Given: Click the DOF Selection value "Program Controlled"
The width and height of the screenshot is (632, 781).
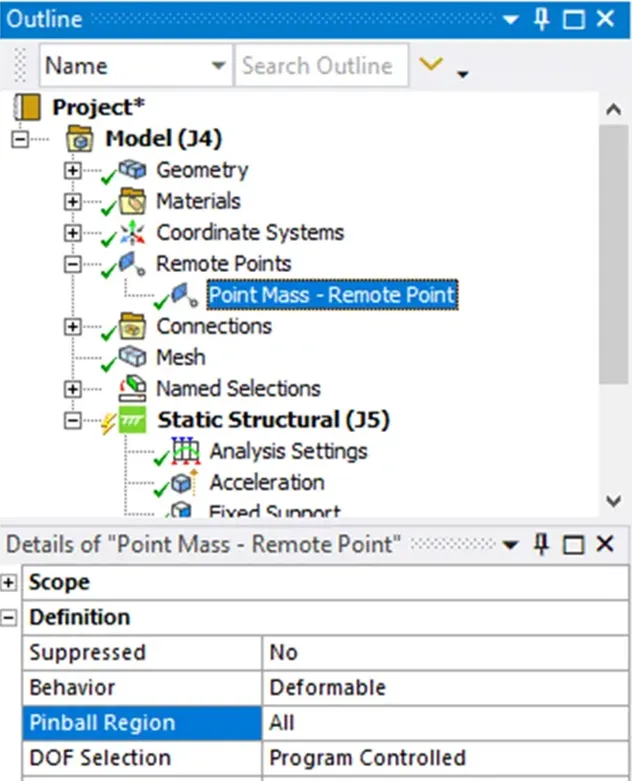Looking at the screenshot, I should (445, 758).
